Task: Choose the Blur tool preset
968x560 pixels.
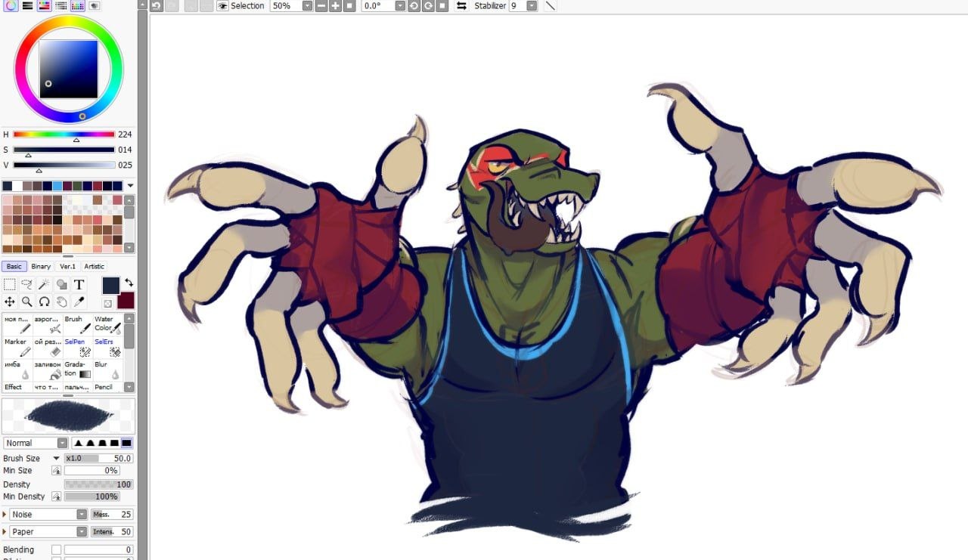Action: point(108,370)
